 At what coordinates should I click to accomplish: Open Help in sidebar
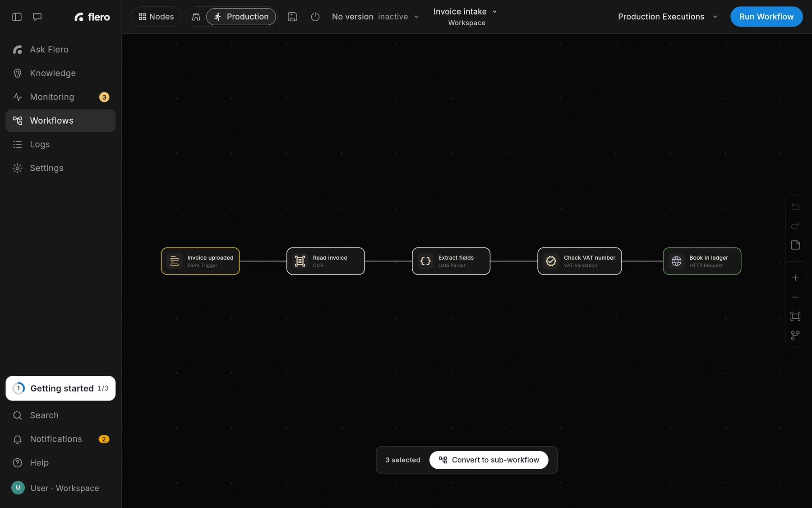[x=60, y=463]
